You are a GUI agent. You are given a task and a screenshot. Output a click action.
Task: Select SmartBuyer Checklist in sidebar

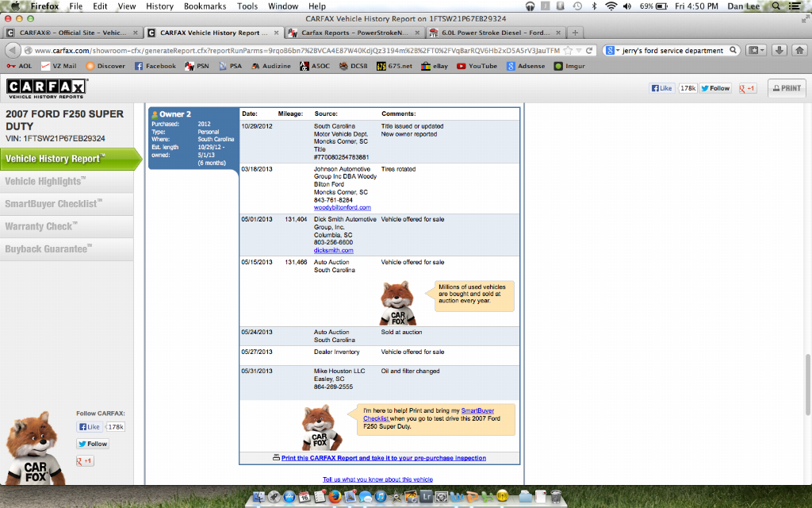coord(67,204)
